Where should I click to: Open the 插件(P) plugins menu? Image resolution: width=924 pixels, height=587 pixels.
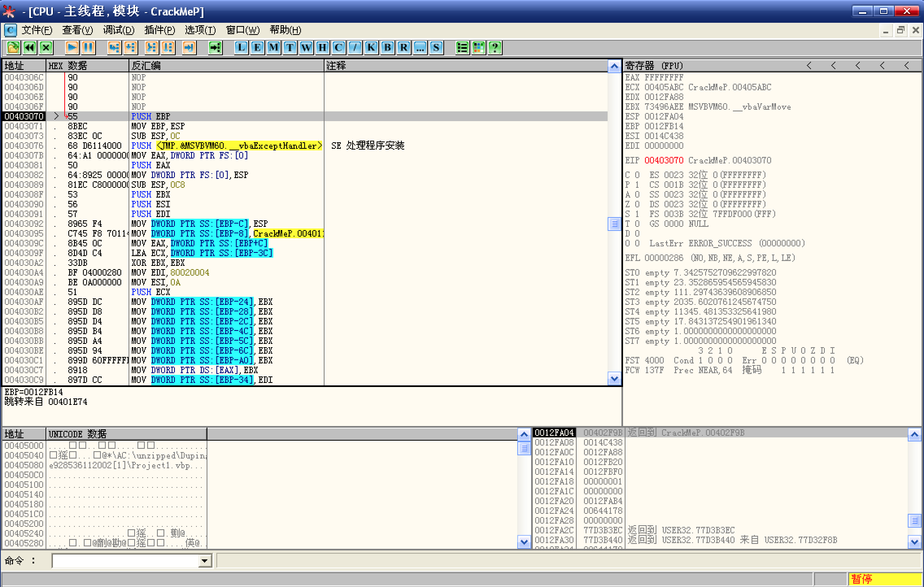tap(159, 30)
